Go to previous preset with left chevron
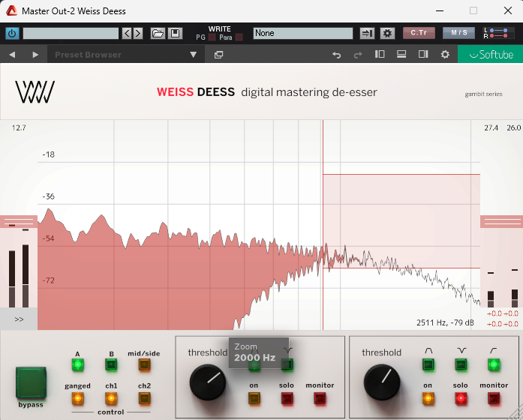523x420 pixels. tap(127, 33)
